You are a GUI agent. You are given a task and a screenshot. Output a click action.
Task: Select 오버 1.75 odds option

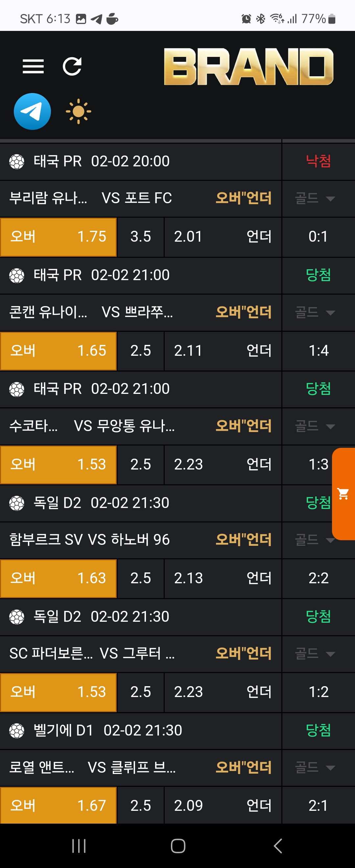point(58,236)
